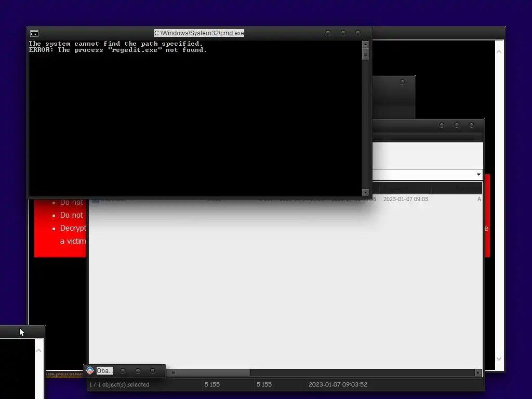Click 'a victim' text in red note
Viewport: 532px width, 399px height.
point(73,241)
